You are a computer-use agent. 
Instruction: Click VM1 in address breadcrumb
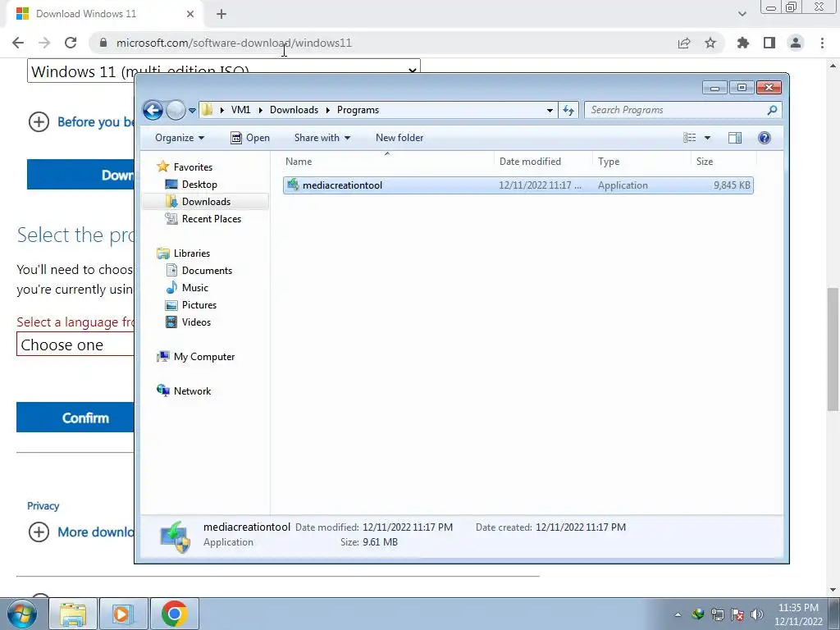pos(240,110)
